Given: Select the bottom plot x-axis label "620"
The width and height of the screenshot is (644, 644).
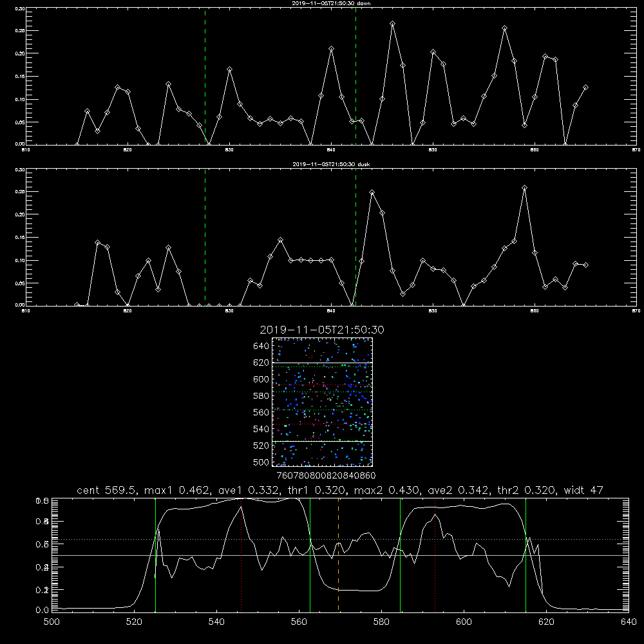Looking at the screenshot, I should pos(546,622).
